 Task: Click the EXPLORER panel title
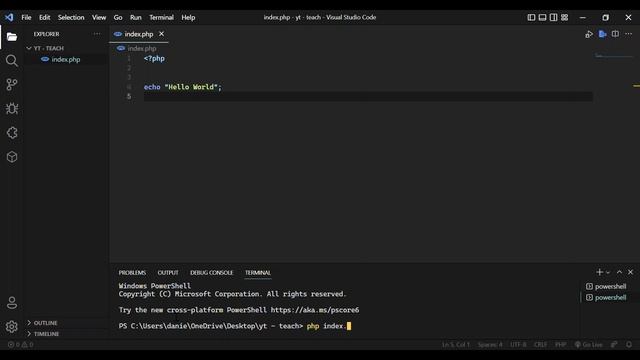(x=46, y=34)
